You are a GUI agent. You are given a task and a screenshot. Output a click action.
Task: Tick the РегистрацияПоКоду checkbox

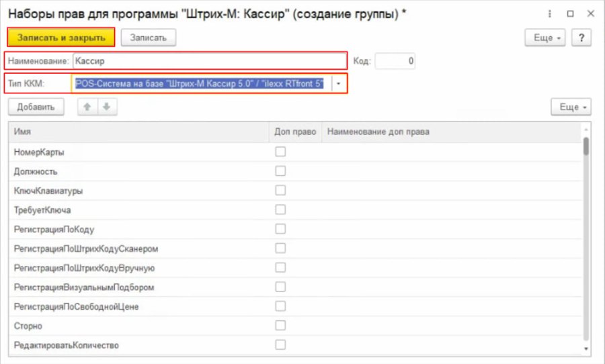point(280,228)
